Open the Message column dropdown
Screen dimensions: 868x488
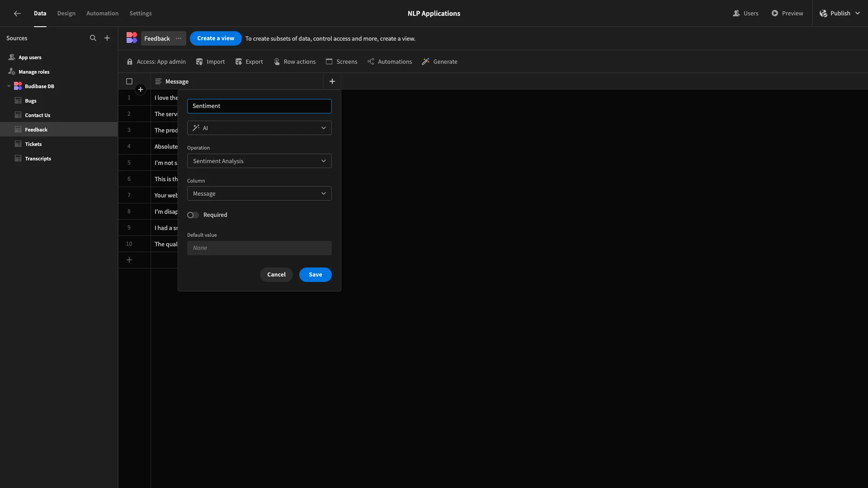(259, 193)
